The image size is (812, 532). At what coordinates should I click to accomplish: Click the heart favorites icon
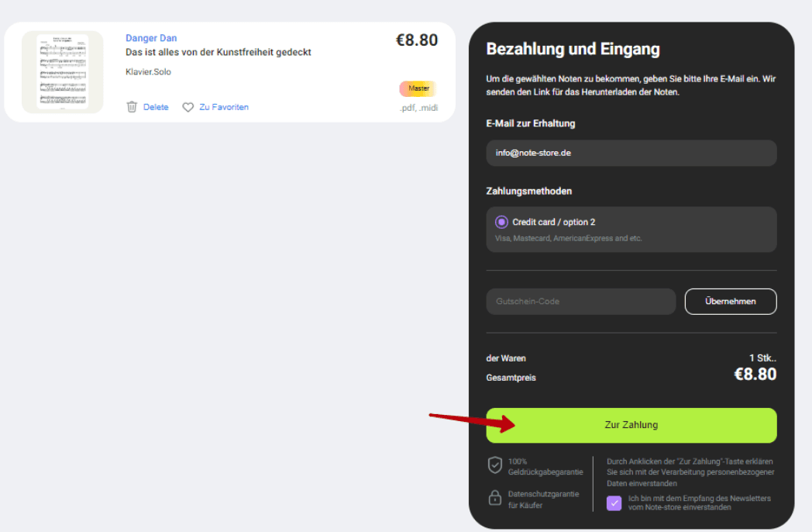click(x=188, y=107)
